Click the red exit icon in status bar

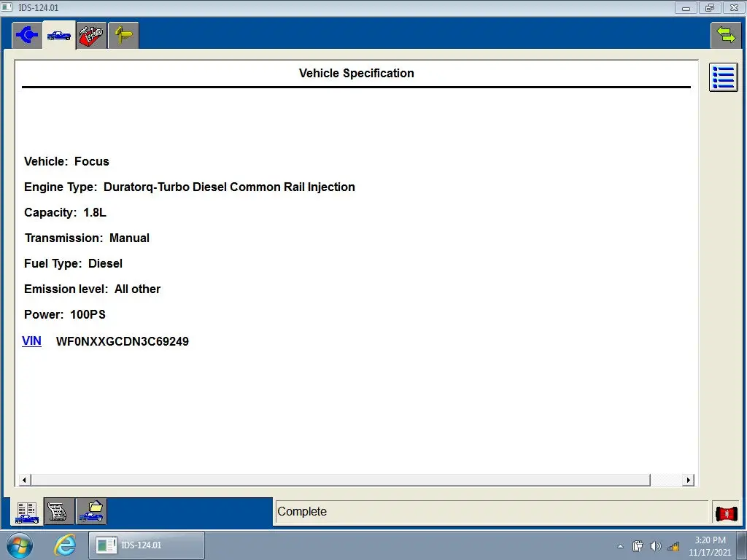[x=727, y=513]
